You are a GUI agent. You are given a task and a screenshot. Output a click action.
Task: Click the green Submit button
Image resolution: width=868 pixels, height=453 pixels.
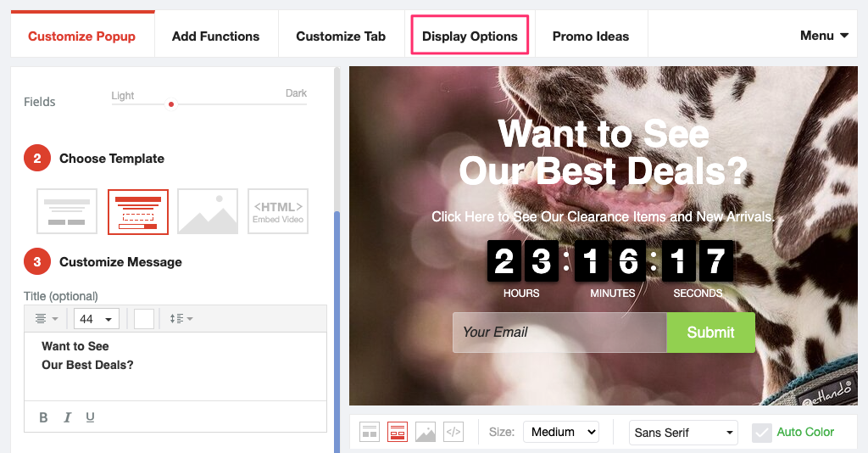[x=711, y=333]
